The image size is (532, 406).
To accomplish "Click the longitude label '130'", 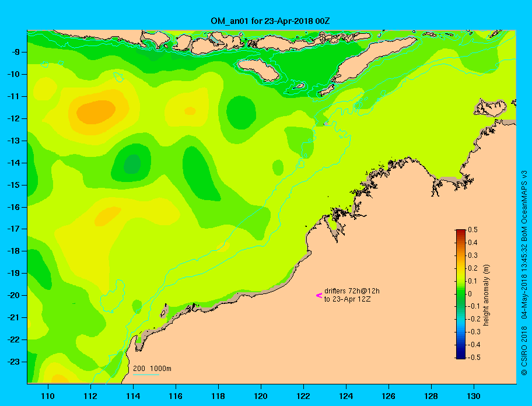I will coord(474,396).
